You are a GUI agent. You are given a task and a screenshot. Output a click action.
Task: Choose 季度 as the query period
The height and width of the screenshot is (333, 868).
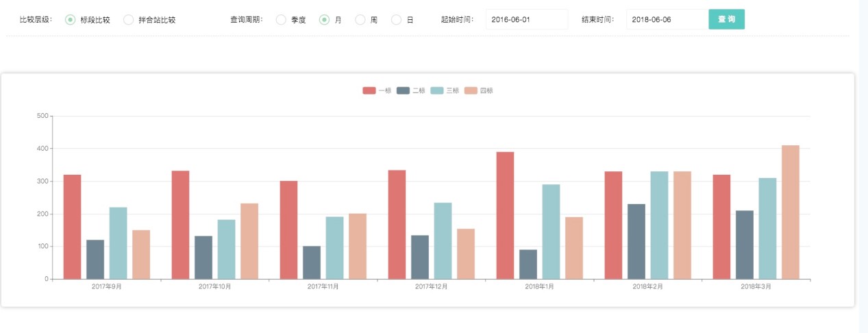pos(281,20)
